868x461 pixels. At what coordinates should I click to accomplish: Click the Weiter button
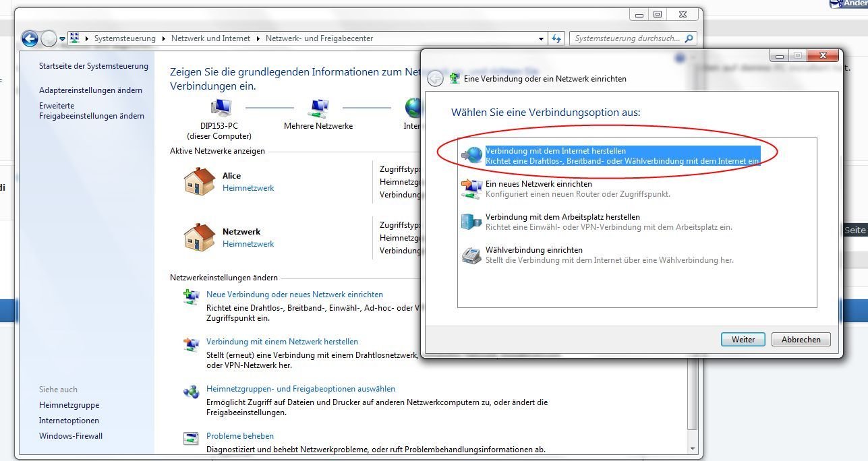pos(743,340)
